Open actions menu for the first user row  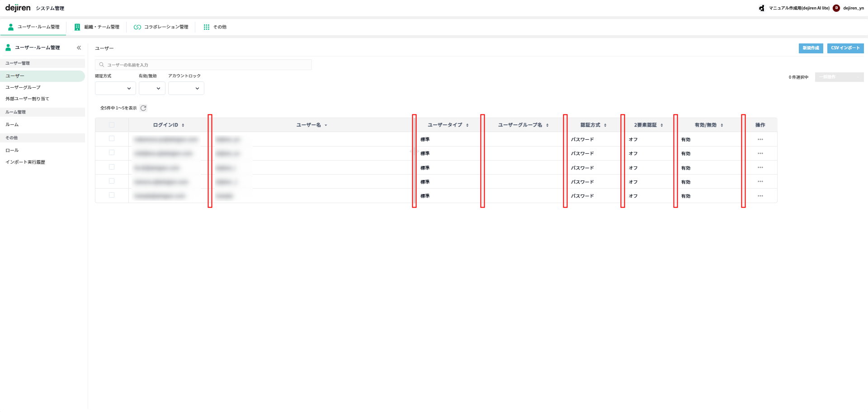tap(760, 140)
